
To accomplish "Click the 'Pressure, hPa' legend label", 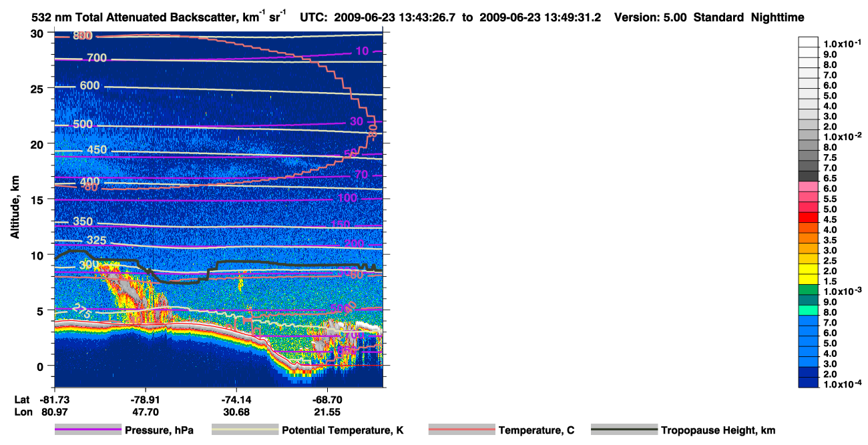I will click(159, 430).
